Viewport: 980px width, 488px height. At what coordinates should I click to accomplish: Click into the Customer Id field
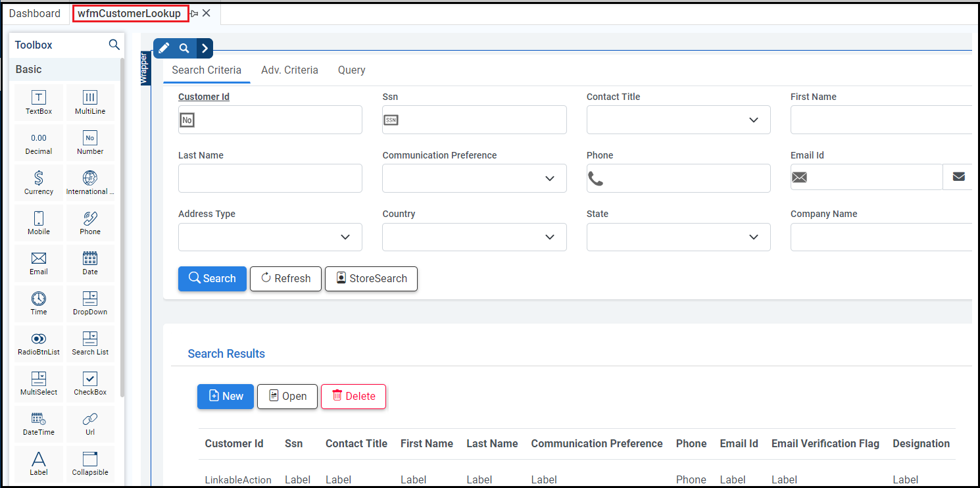coord(270,120)
